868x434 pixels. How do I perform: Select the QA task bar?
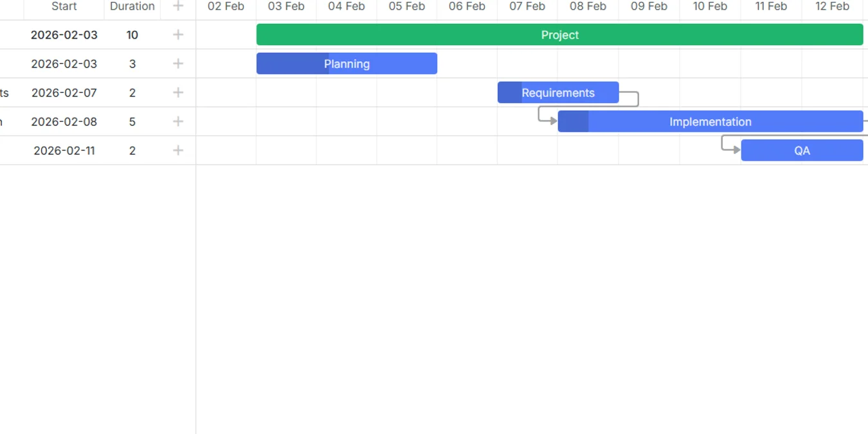tap(802, 150)
